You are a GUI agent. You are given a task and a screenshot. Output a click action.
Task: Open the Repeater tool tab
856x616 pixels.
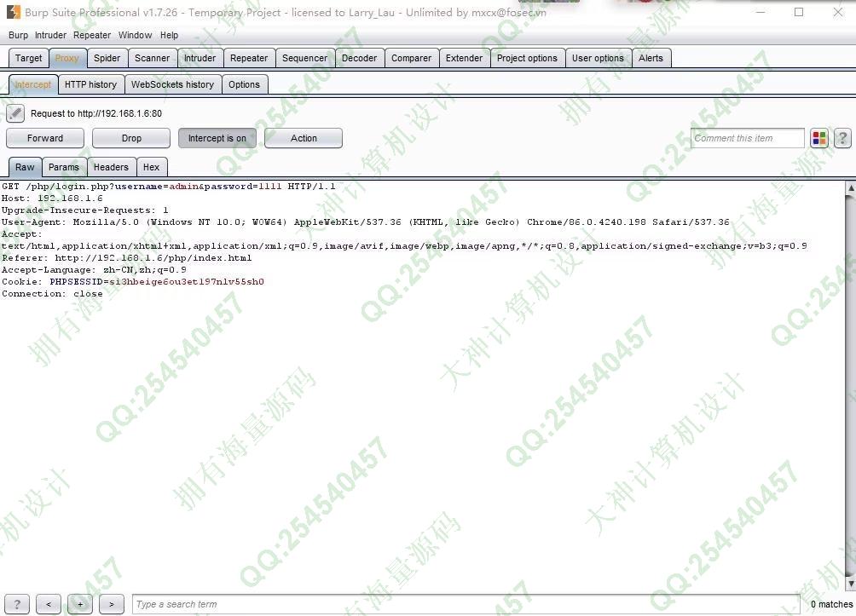(x=249, y=58)
